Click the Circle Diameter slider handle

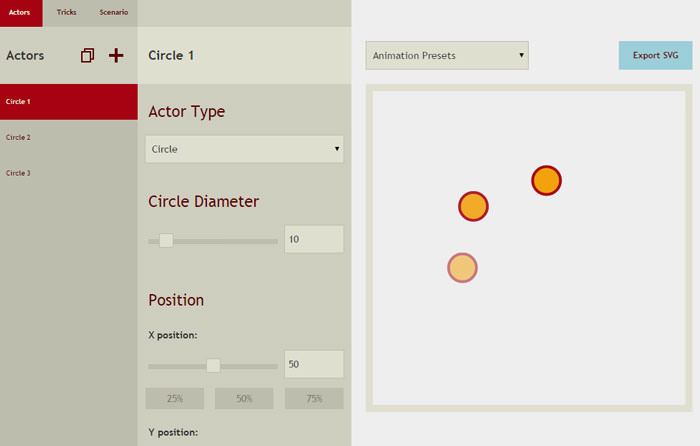coord(166,240)
